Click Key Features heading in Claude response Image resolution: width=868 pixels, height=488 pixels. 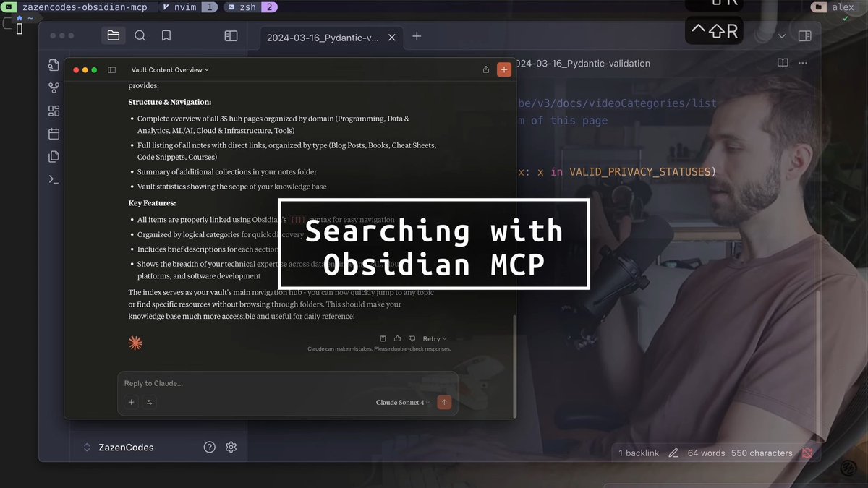click(x=152, y=204)
